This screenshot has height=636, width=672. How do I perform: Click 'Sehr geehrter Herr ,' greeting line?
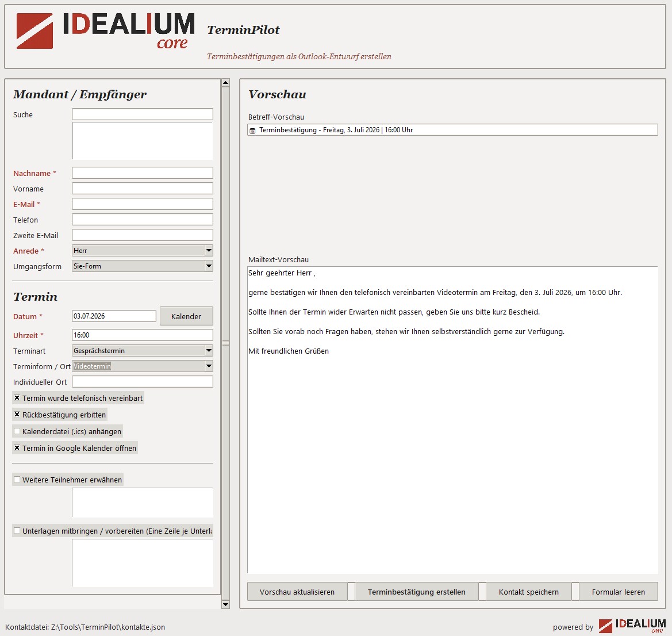click(x=282, y=273)
